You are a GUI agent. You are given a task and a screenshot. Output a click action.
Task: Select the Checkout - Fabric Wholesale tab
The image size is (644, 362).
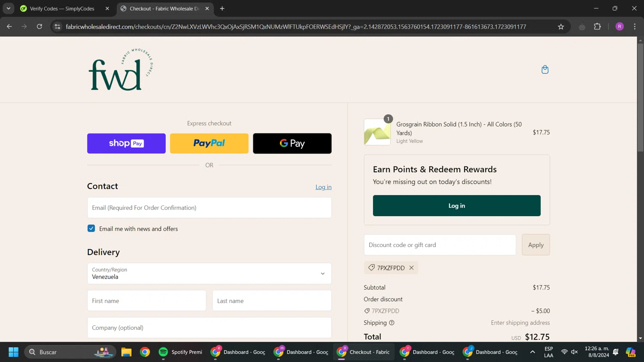click(x=164, y=9)
